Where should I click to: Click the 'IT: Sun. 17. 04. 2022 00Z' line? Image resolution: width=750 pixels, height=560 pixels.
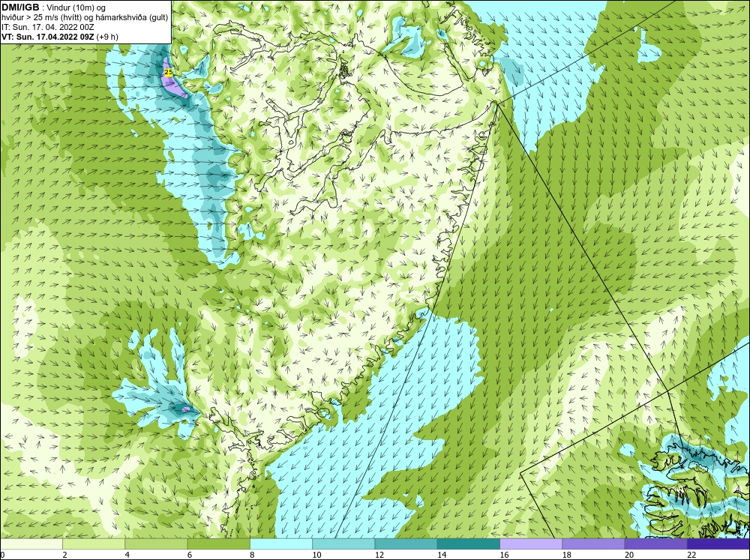click(48, 27)
